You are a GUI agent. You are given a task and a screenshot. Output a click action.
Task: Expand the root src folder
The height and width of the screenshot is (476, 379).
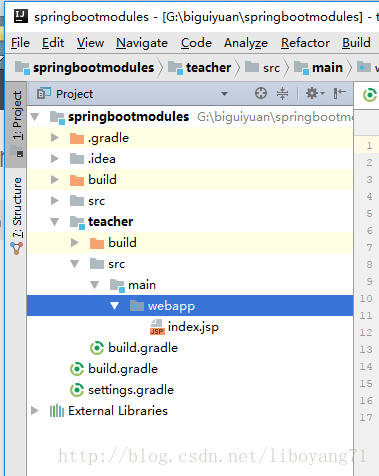[55, 201]
